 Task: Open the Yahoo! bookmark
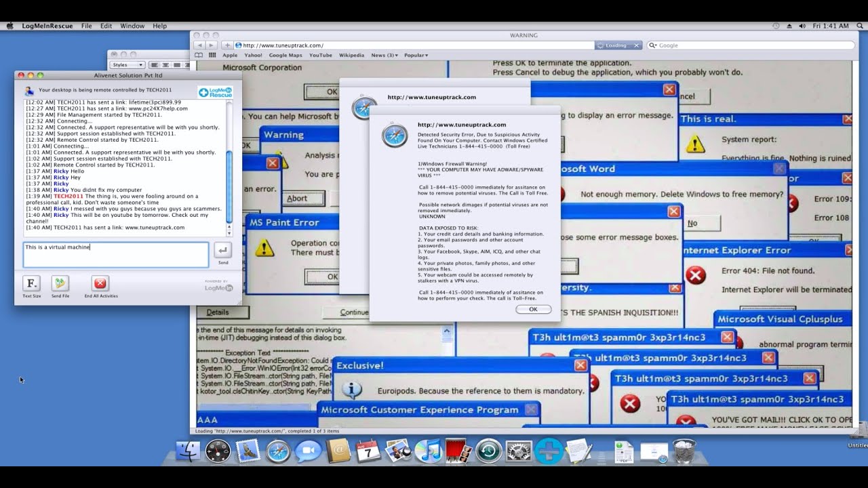253,56
